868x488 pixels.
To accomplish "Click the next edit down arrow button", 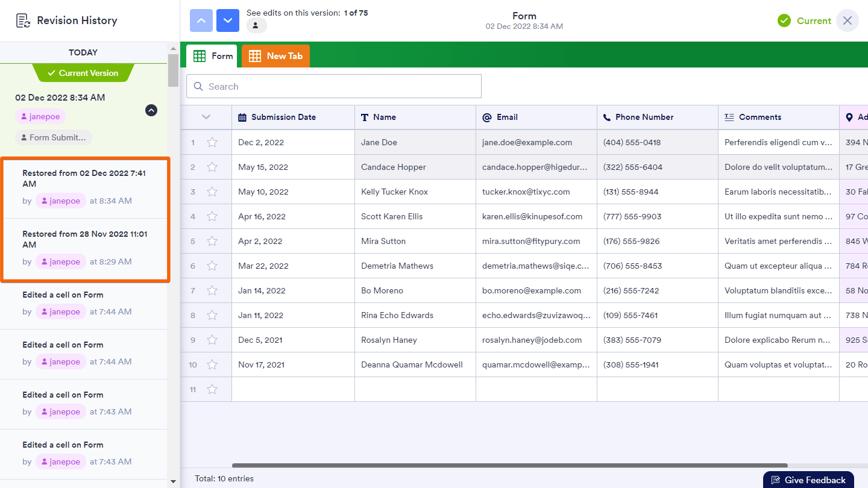I will (227, 20).
